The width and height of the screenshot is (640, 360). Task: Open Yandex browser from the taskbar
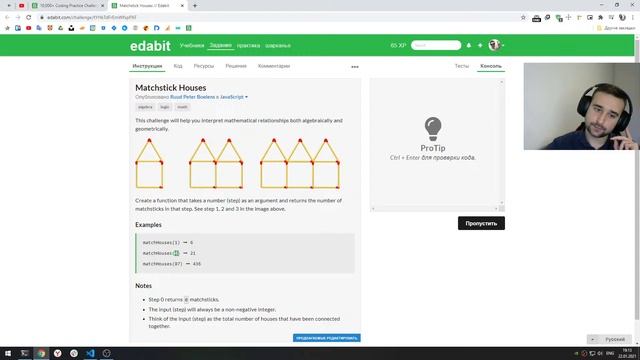(58, 353)
